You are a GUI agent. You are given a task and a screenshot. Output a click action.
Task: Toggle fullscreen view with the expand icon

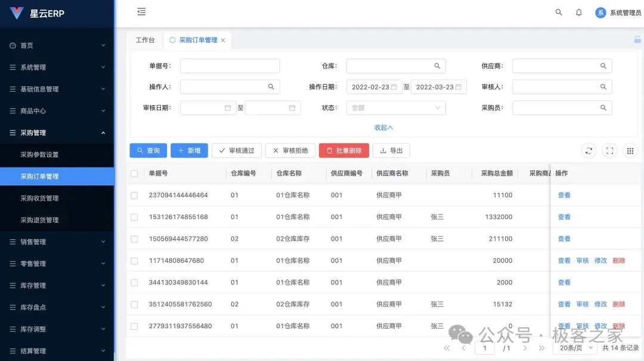[609, 151]
